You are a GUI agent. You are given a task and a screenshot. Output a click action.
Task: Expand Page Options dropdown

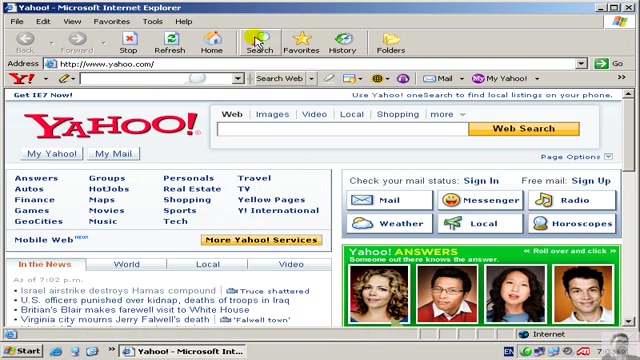tap(609, 157)
